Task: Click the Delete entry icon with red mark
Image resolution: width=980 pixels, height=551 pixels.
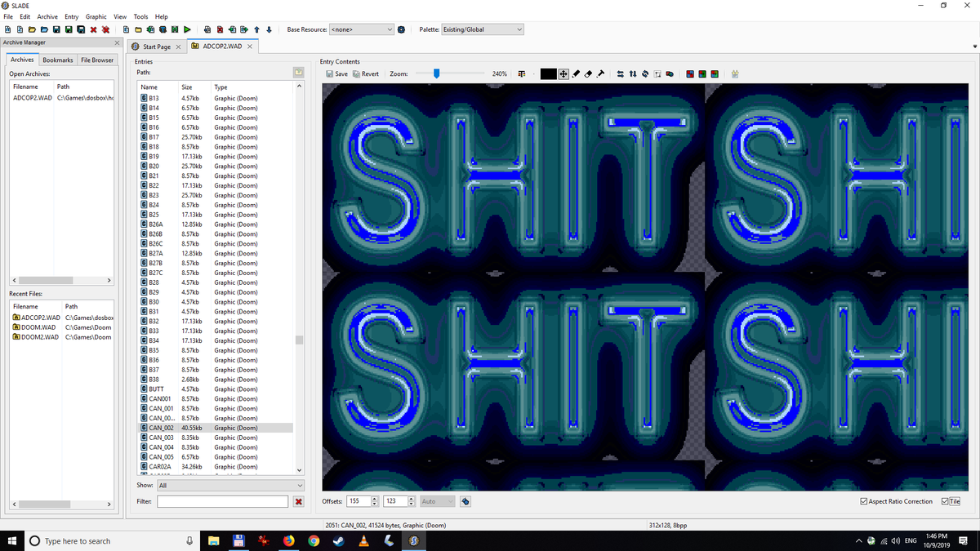Action: coord(220,29)
